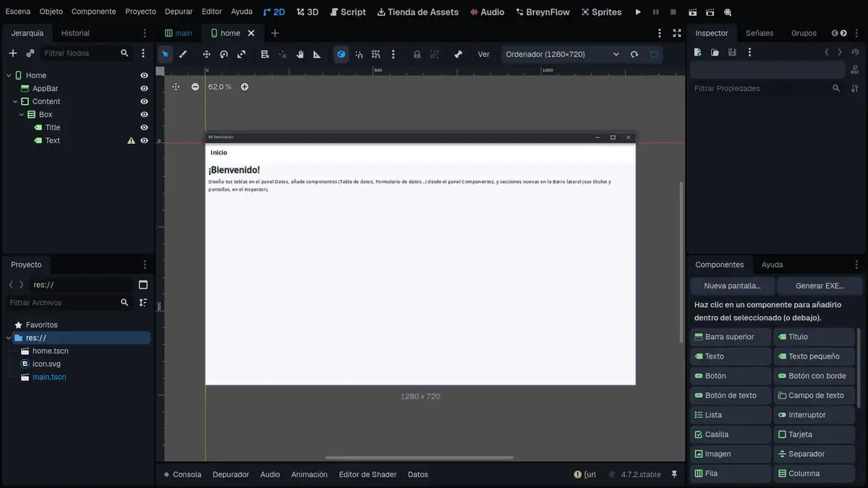Run the current scene clapper icon
The image size is (868, 488).
click(x=693, y=12)
